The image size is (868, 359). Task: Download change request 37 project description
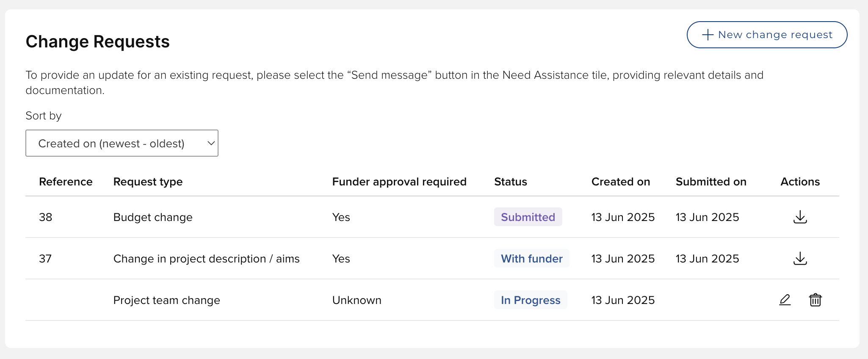[x=800, y=258]
